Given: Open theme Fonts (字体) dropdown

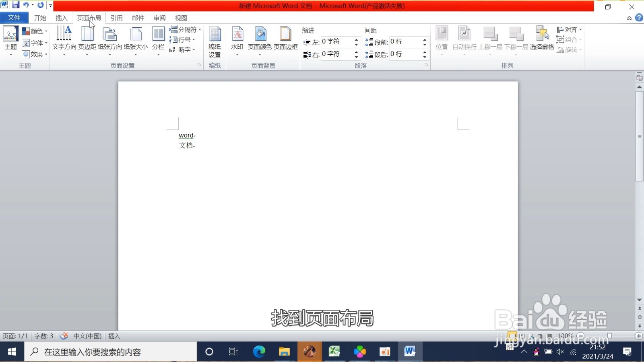Looking at the screenshot, I should pos(35,43).
